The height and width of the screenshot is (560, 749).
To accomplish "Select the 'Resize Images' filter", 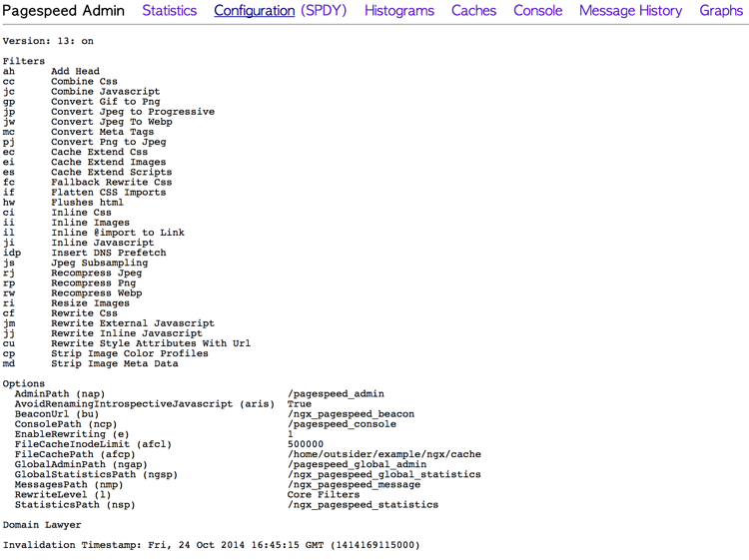I will click(x=90, y=303).
